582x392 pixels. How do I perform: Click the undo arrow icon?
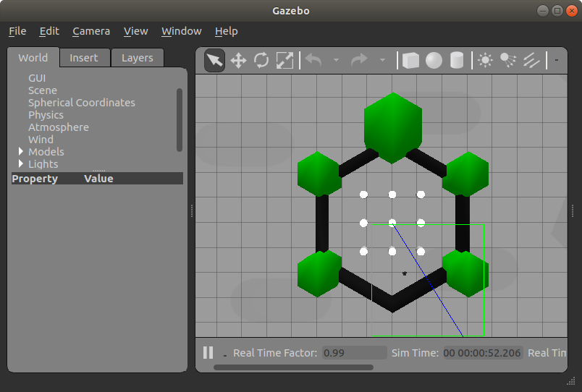click(x=313, y=60)
